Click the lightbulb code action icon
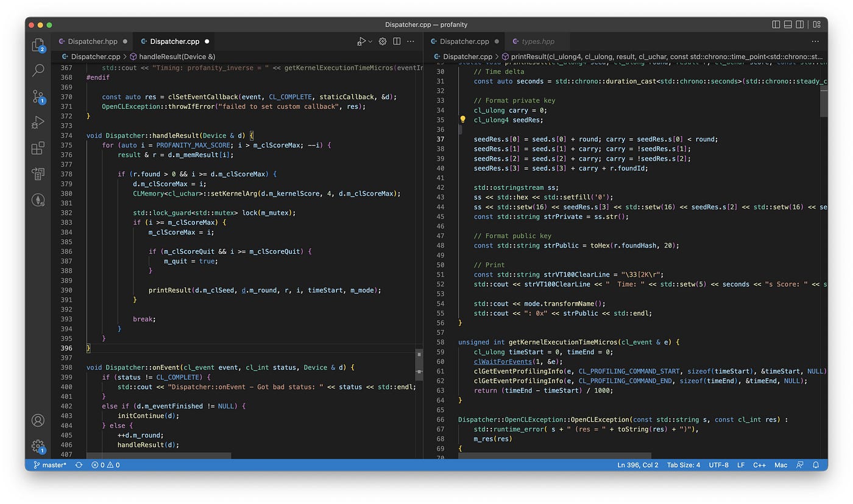The height and width of the screenshot is (504, 853). click(x=462, y=120)
